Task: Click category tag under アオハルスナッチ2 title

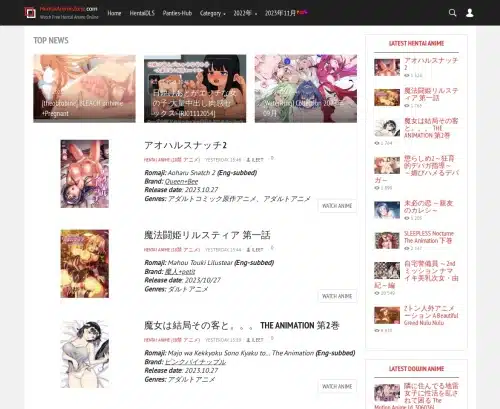Action: coord(172,160)
